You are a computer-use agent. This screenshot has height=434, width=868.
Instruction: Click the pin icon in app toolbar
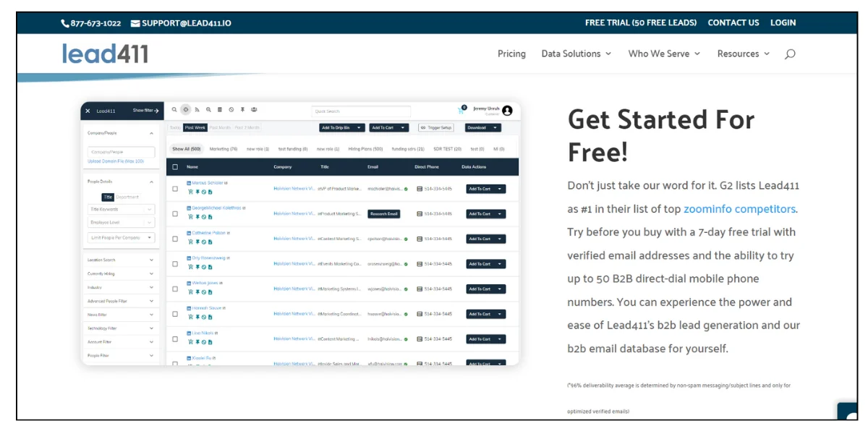click(x=242, y=110)
